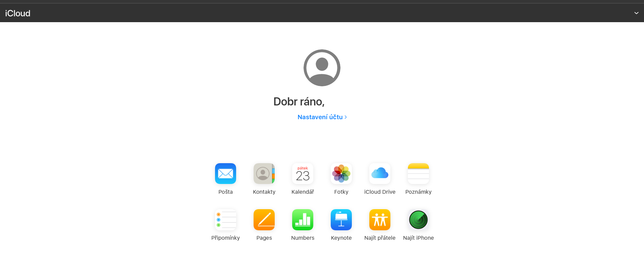The height and width of the screenshot is (280, 644).
Task: Open the Pošta mail app icon
Action: (225, 174)
